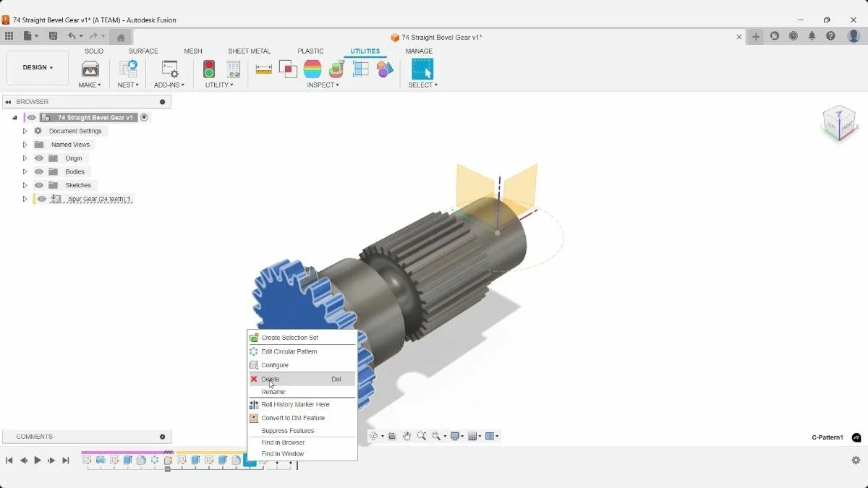Image resolution: width=868 pixels, height=488 pixels.
Task: Expand Document Settings in the browser
Action: click(25, 131)
